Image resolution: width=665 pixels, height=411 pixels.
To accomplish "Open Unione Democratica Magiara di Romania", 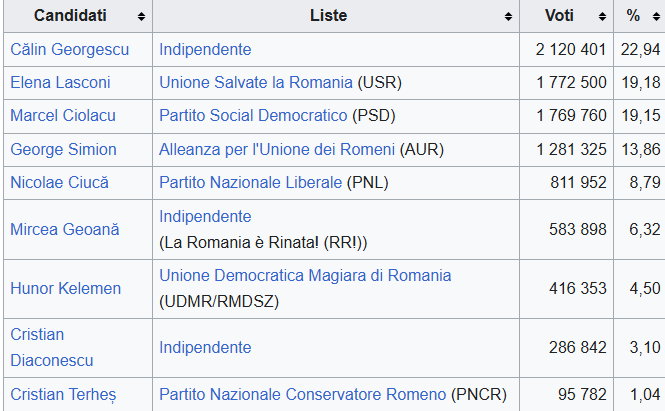I will tap(305, 275).
